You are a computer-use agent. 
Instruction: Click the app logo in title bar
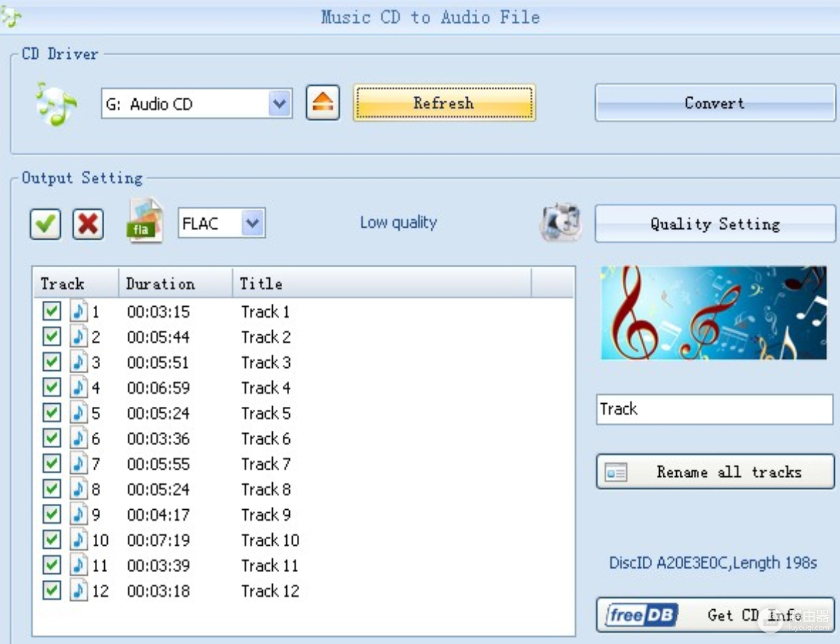tap(10, 16)
